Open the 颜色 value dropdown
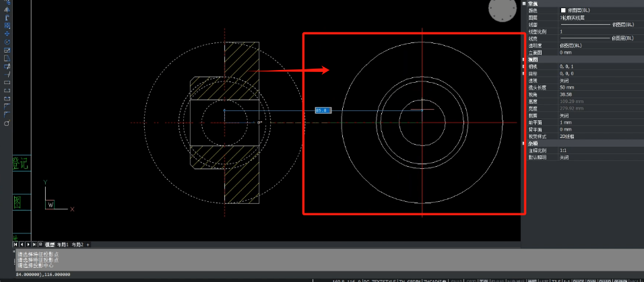This screenshot has height=282, width=644. [x=601, y=10]
